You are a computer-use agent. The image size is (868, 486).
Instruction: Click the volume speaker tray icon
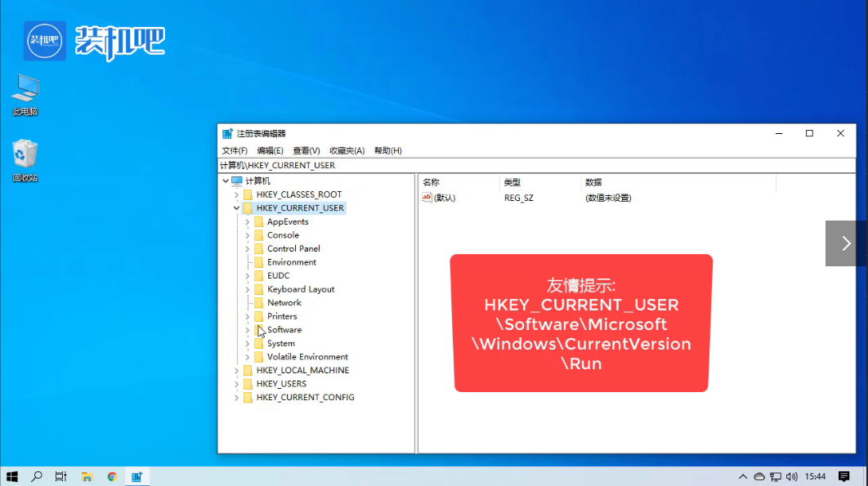tap(791, 476)
